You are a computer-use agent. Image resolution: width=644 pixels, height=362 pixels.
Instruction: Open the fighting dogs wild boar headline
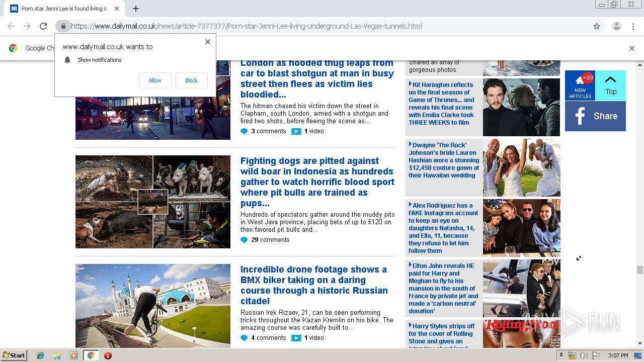317,182
